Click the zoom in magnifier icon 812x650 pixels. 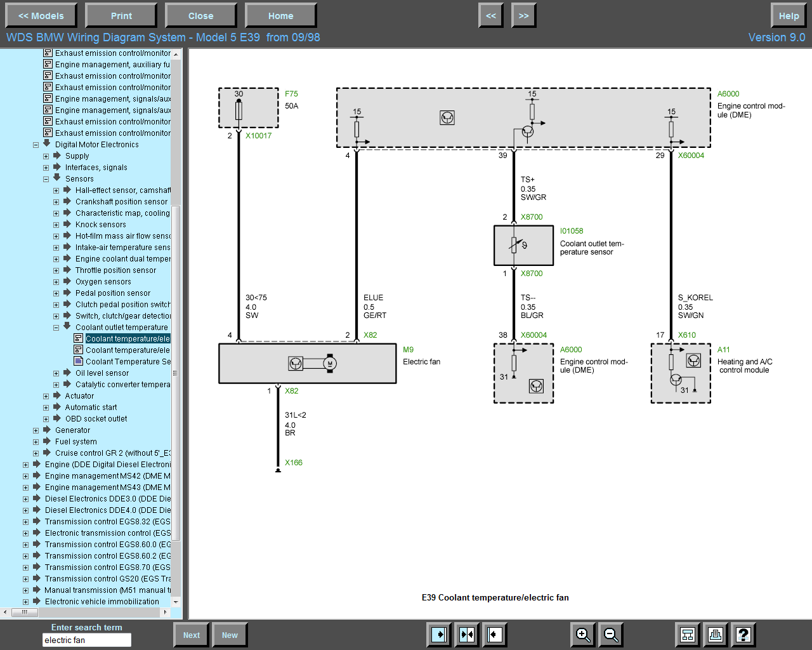[x=583, y=634]
